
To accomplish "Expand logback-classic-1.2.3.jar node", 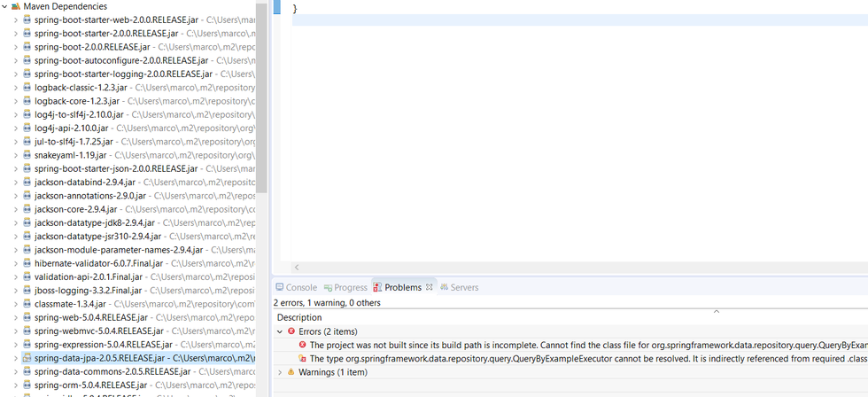I will tap(16, 88).
